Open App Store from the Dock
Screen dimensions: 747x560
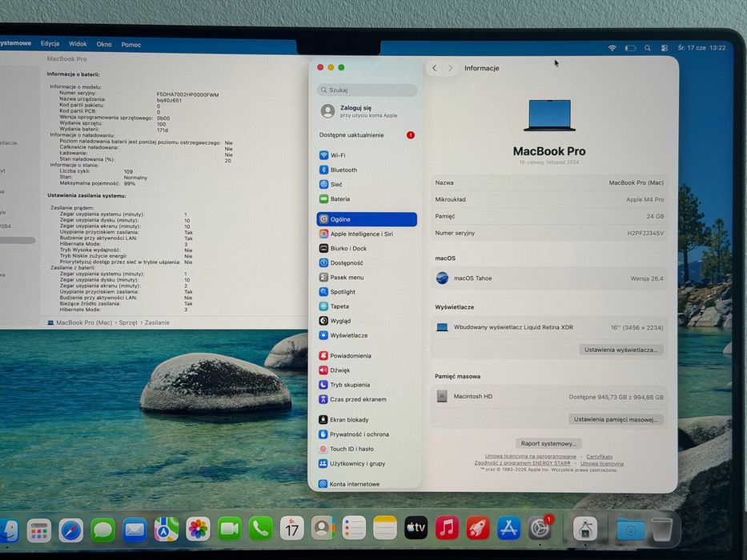[508, 528]
